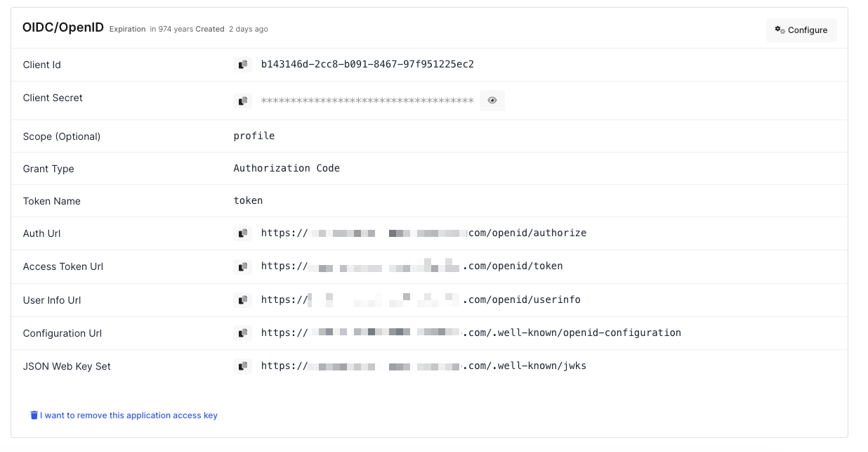Click the OIDC/OpenID heading
The width and height of the screenshot is (868, 452).
point(63,27)
